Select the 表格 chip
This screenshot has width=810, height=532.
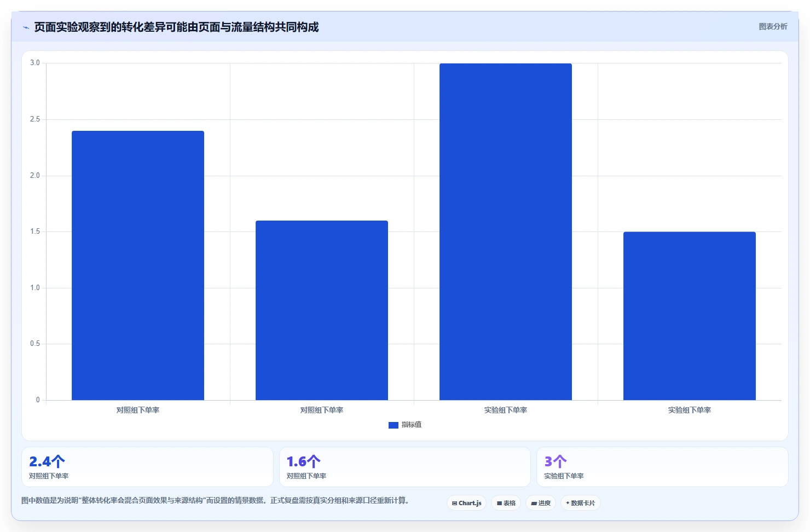506,503
